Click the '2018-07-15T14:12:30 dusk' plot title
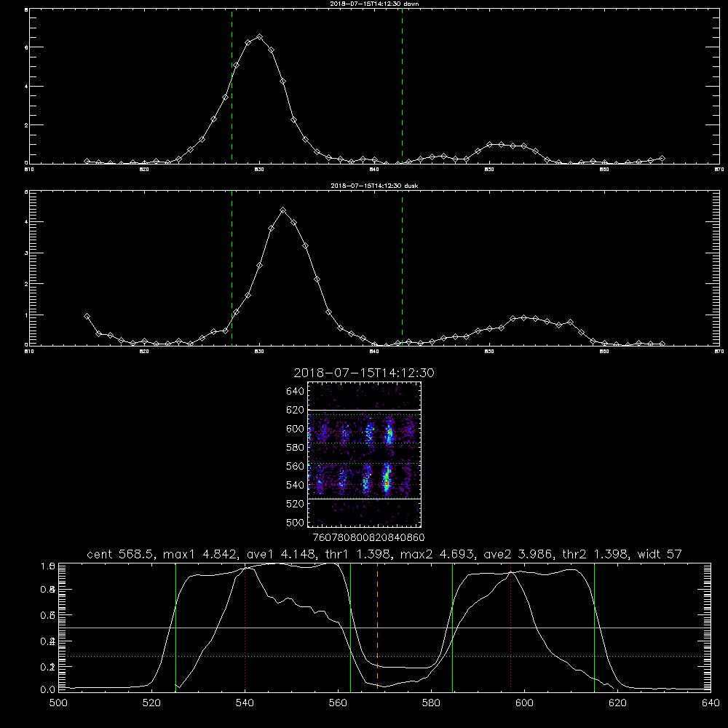The width and height of the screenshot is (728, 728). (x=374, y=186)
